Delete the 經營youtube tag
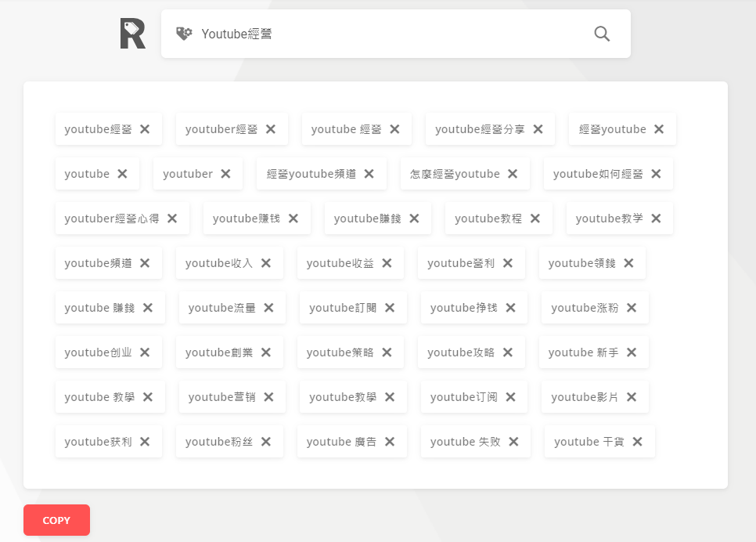This screenshot has width=756, height=542. point(659,129)
